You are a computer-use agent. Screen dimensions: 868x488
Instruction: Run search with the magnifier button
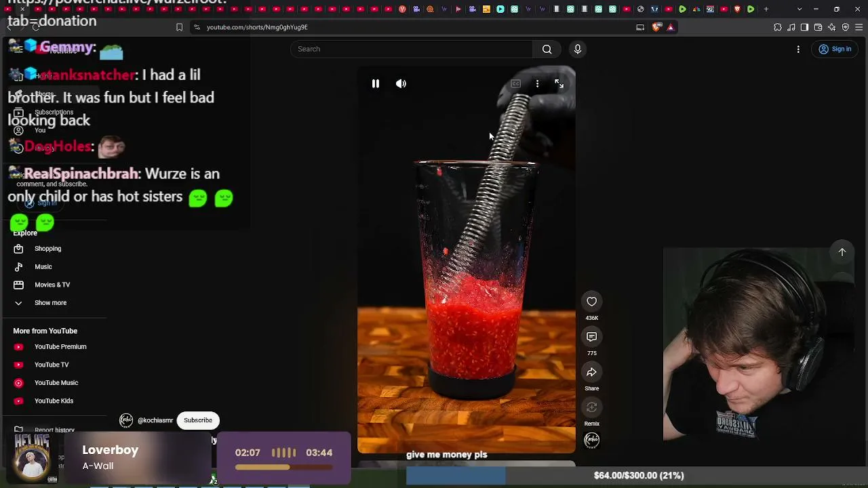point(547,49)
